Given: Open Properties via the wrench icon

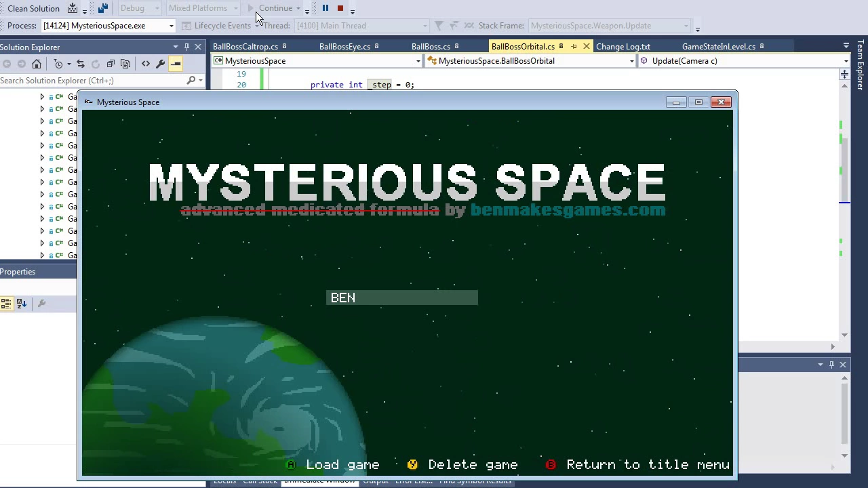Looking at the screenshot, I should point(161,64).
